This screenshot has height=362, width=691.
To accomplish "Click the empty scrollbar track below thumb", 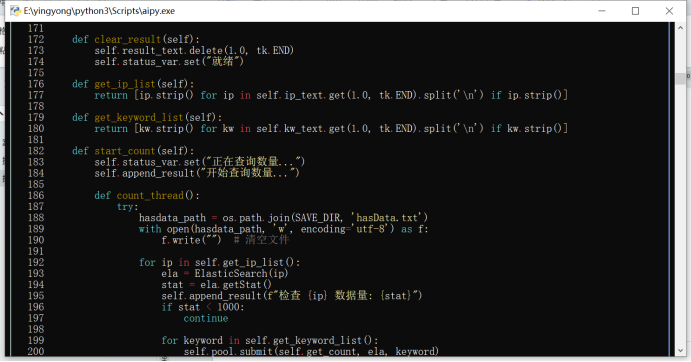I will pyautogui.click(x=680, y=216).
